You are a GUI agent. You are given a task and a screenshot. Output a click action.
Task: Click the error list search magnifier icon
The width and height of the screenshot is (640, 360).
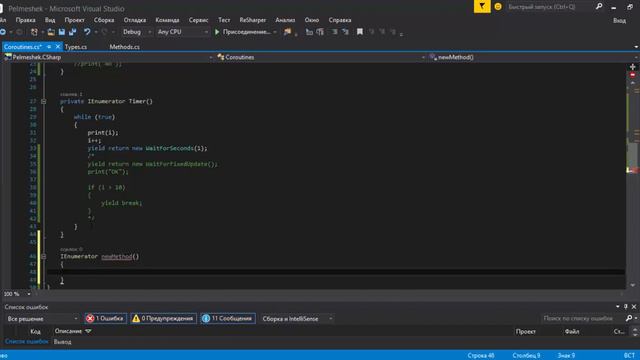[x=629, y=318]
